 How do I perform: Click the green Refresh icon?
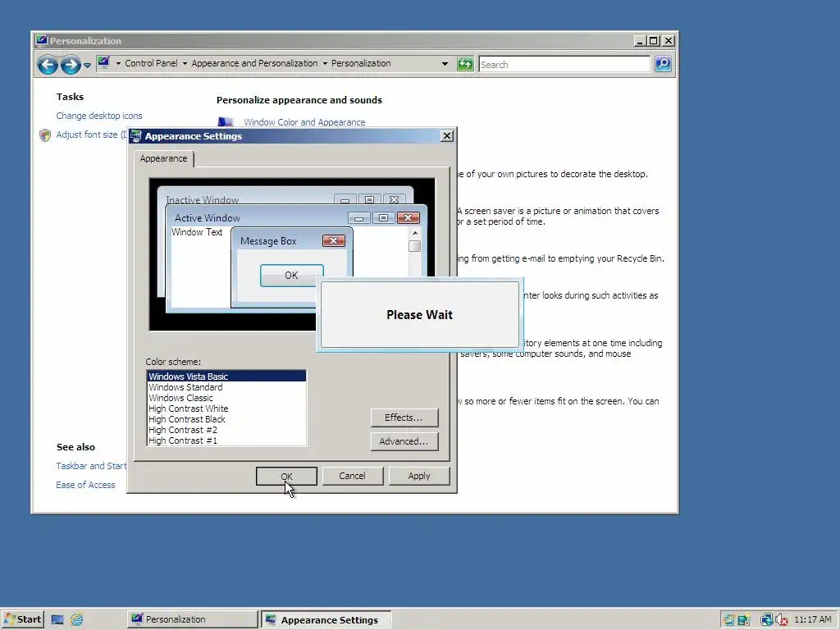tap(465, 64)
